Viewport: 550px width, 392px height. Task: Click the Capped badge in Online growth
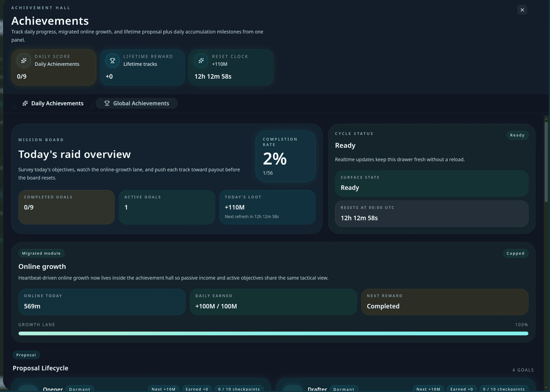point(515,253)
